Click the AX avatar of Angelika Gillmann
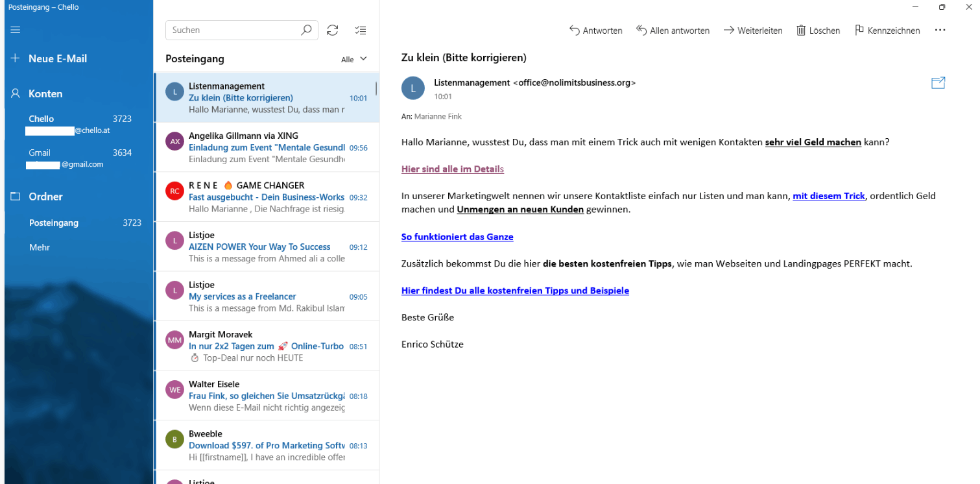 tap(174, 141)
